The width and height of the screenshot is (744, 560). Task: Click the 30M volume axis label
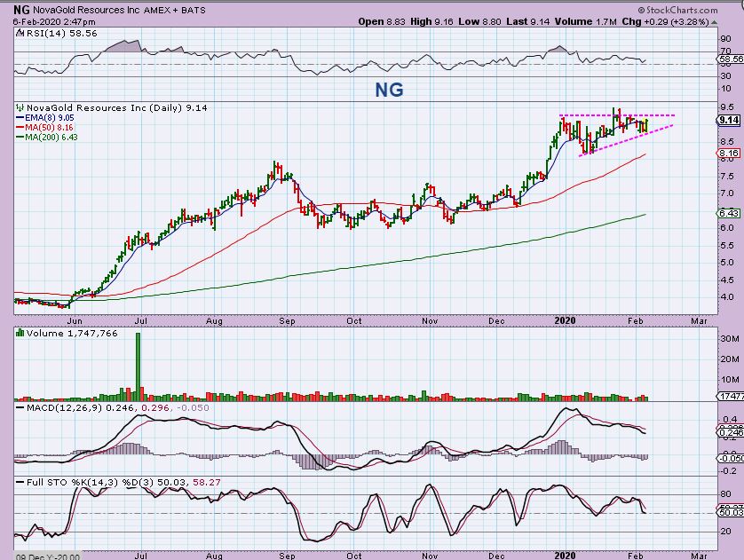729,338
